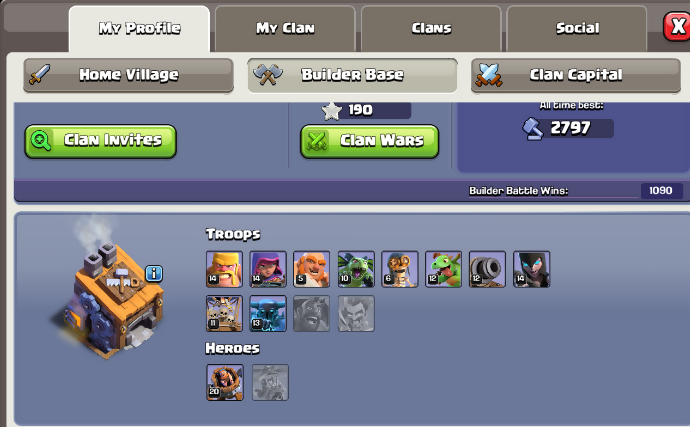690x427 pixels.
Task: Open Builder Hall info button
Action: [x=154, y=273]
